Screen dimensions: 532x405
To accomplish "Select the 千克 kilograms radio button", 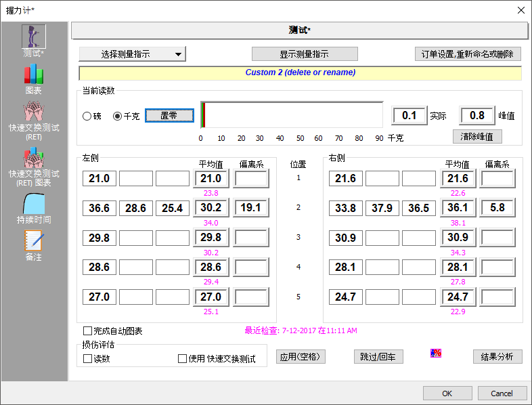I will coord(118,116).
